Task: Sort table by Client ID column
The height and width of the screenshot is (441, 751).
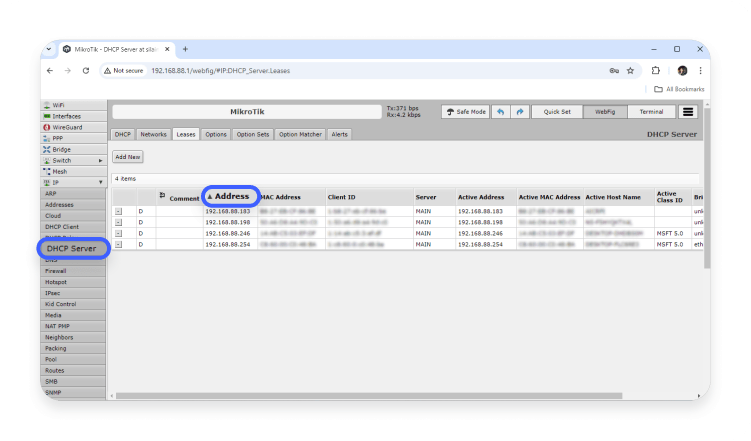Action: (x=341, y=197)
